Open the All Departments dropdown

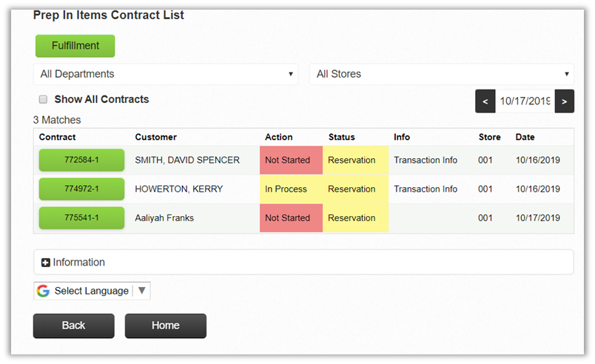(166, 74)
